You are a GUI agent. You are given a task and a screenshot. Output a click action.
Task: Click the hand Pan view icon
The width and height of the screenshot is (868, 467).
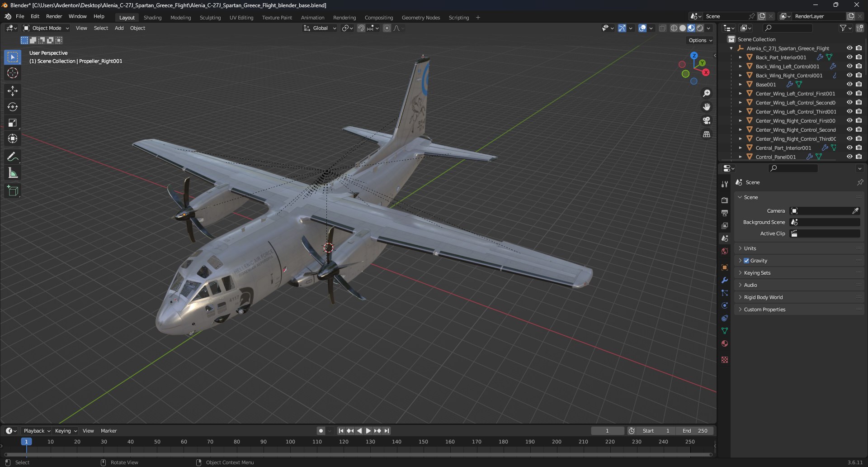point(707,107)
